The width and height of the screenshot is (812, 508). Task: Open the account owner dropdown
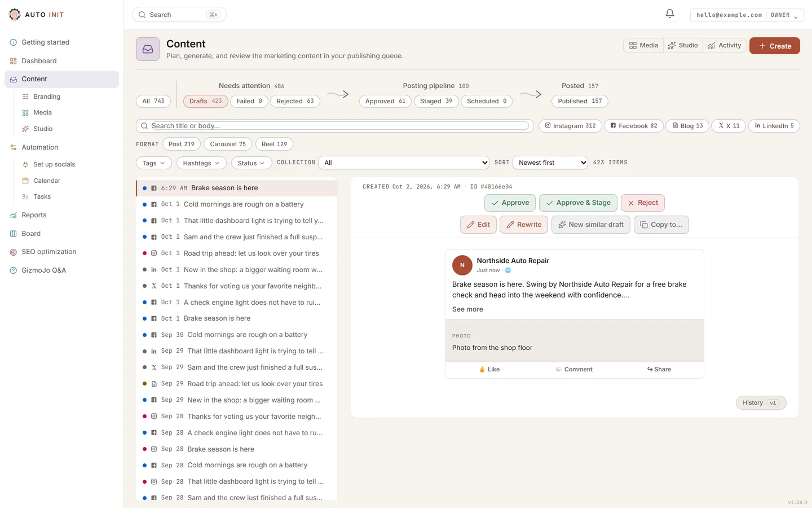point(747,15)
